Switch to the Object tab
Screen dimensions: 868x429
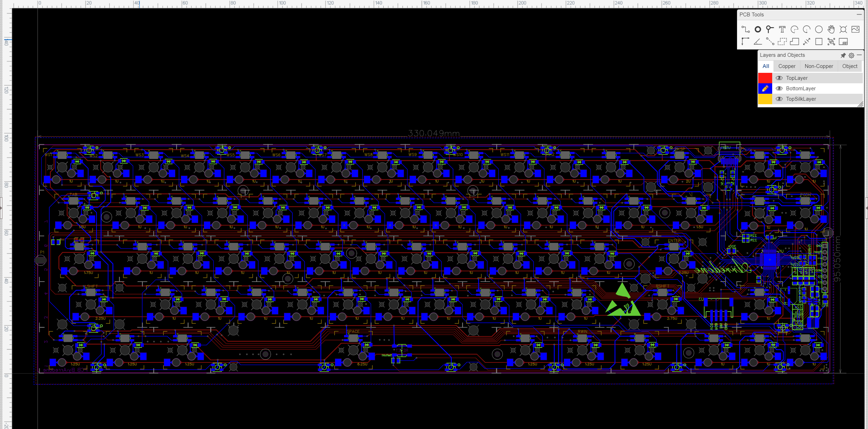point(850,66)
